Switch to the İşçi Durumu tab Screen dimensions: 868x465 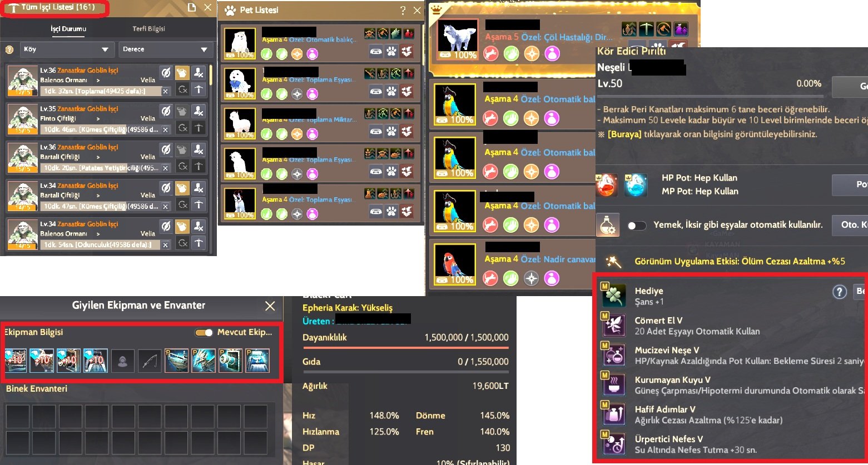point(68,29)
